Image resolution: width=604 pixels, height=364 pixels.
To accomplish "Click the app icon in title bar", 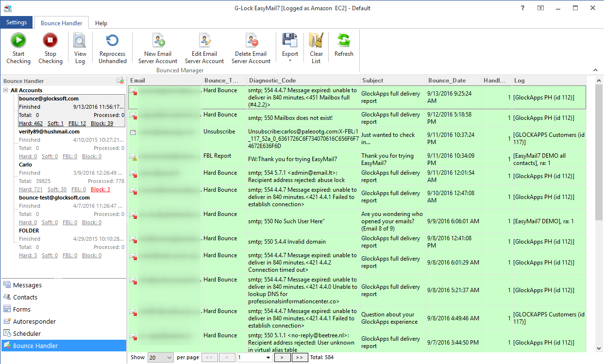I will coord(7,8).
